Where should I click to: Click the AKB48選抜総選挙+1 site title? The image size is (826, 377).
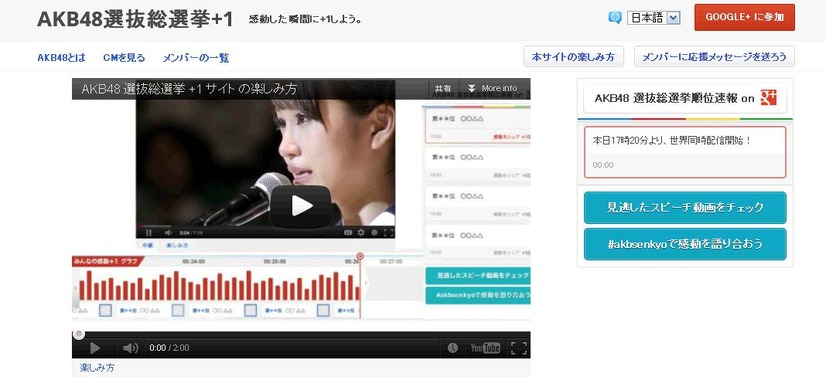[135, 19]
